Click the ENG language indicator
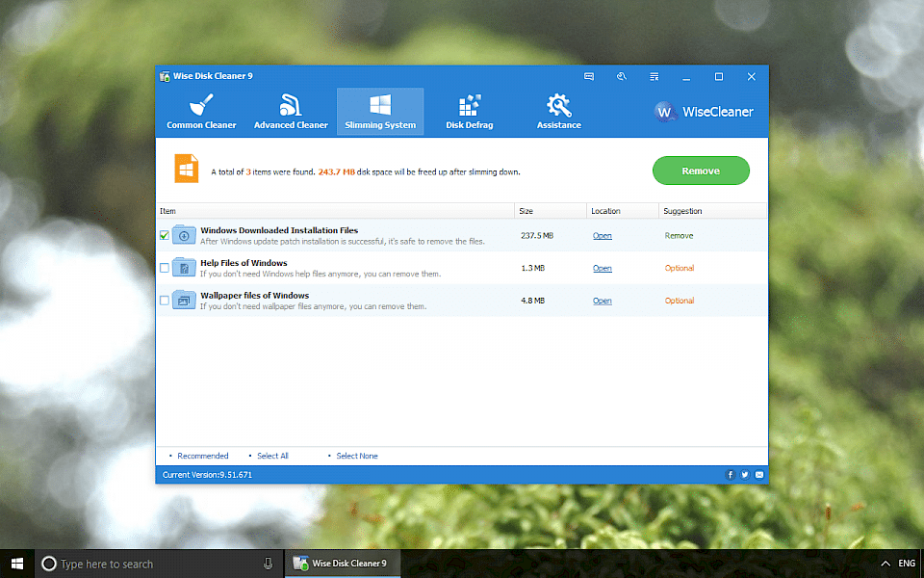This screenshot has height=578, width=924. coord(907,564)
